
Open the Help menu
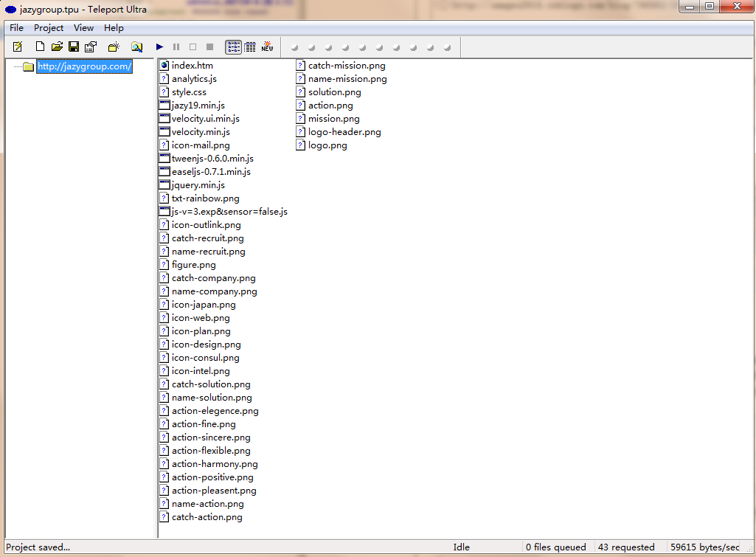tap(114, 27)
